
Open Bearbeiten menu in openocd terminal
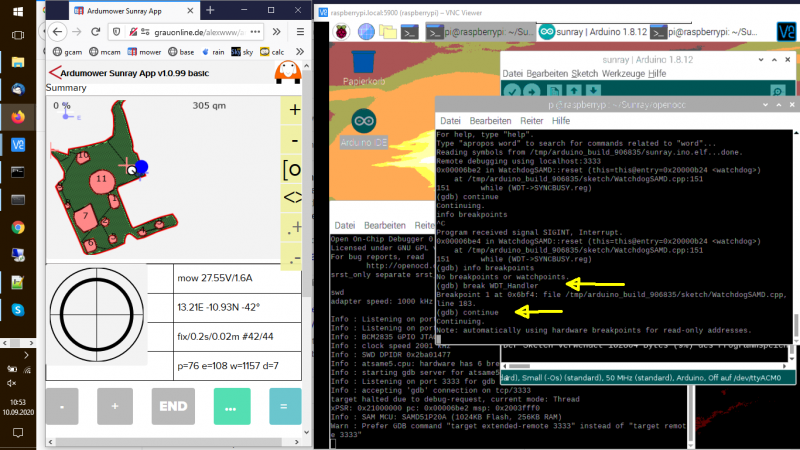(490, 121)
